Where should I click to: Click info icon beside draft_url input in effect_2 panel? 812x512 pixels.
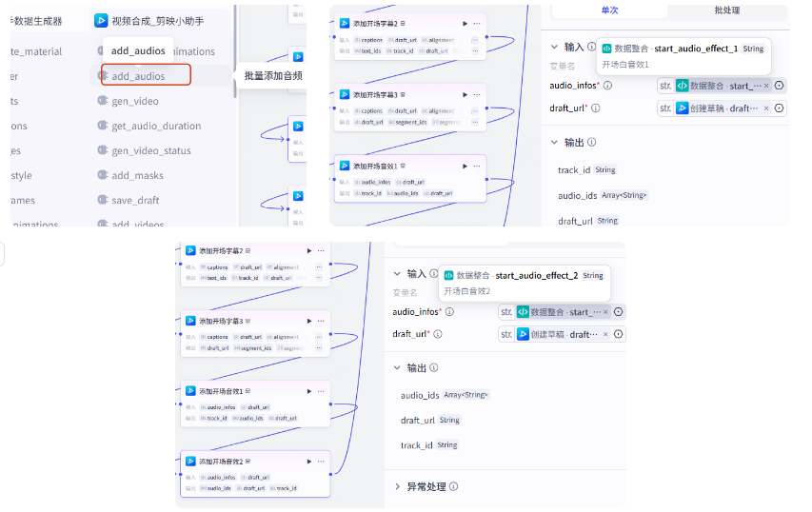pos(438,334)
